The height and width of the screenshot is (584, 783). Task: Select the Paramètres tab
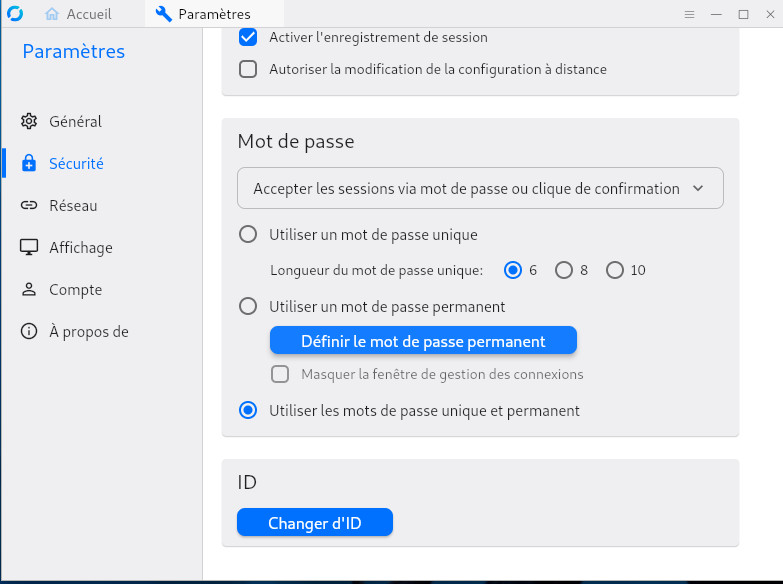[203, 14]
